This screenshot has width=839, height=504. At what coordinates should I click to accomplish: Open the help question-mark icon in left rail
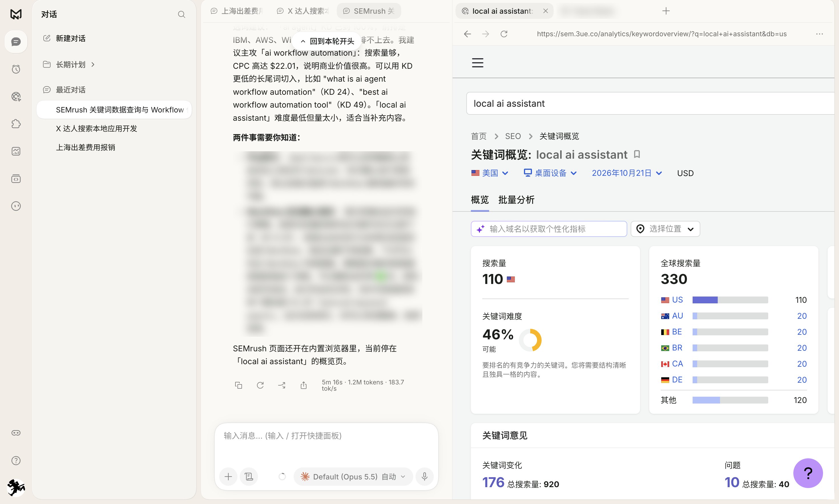click(16, 461)
